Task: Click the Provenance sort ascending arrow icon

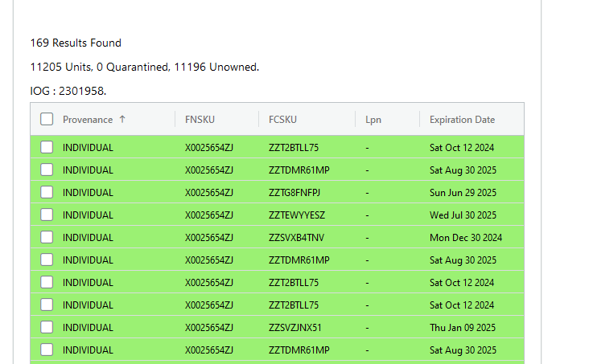Action: [x=122, y=119]
